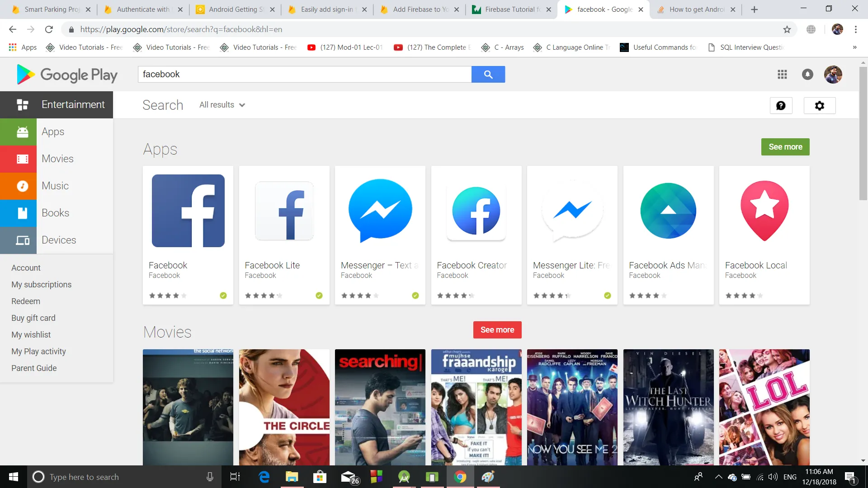This screenshot has width=868, height=488.
Task: Bookmark this page with the star icon
Action: [x=787, y=29]
